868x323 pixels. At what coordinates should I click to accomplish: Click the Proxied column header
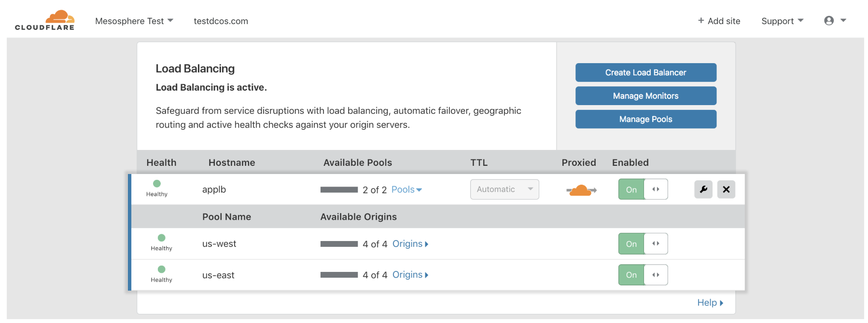pyautogui.click(x=579, y=162)
